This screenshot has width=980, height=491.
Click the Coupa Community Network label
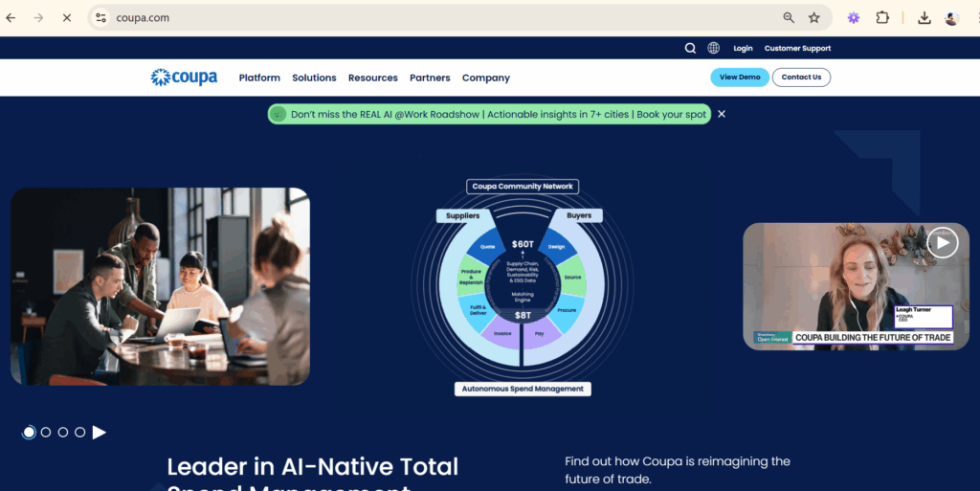tap(523, 186)
